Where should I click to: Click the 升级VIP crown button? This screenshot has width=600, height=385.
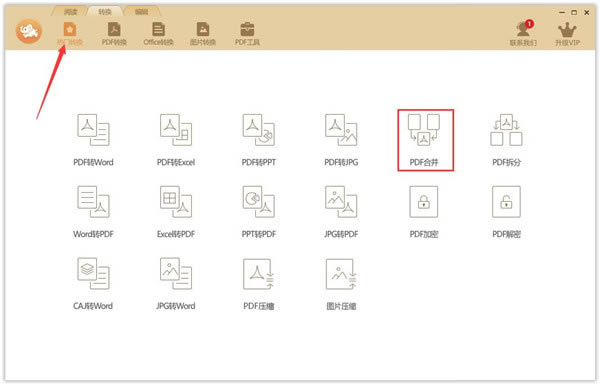coord(567,34)
